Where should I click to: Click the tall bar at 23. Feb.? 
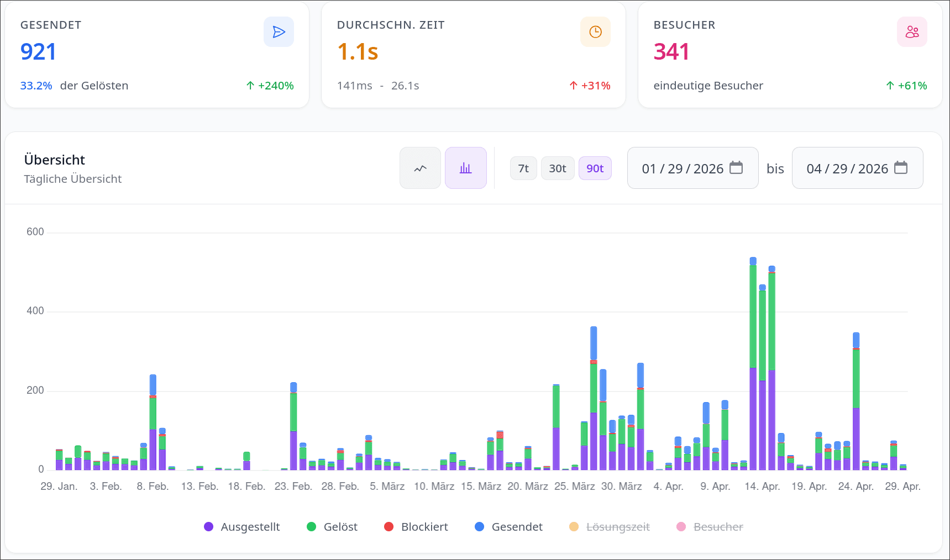click(293, 426)
